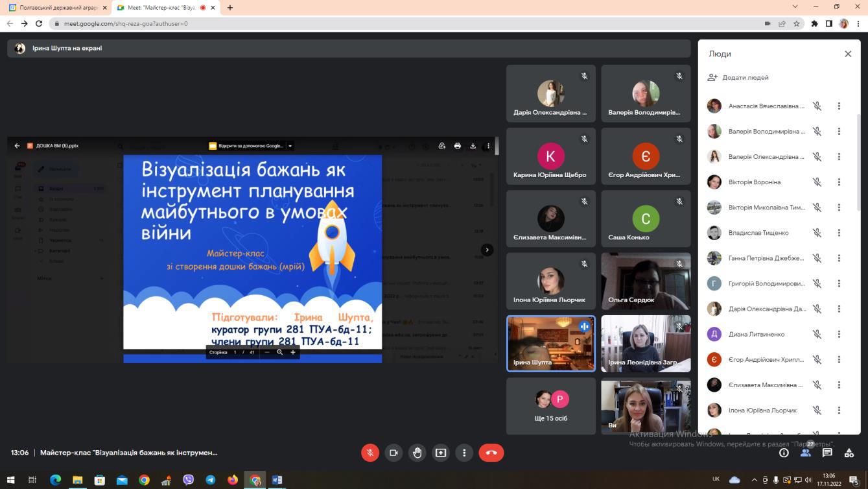Image resolution: width=868 pixels, height=489 pixels.
Task: Click page number field in viewer
Action: (x=235, y=352)
